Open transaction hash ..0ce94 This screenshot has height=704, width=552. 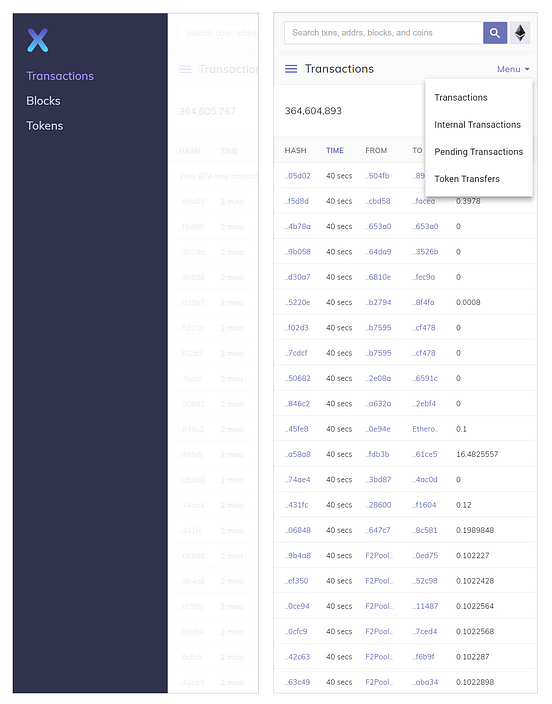point(297,606)
